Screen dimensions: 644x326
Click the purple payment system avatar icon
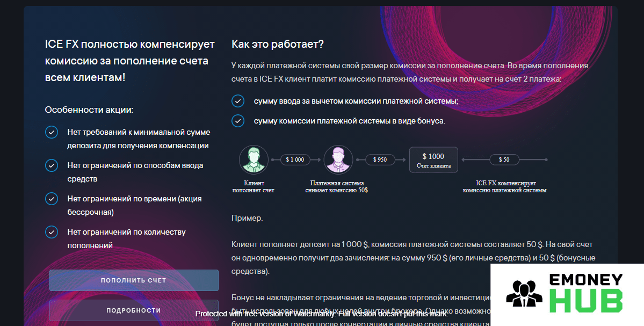tap(338, 160)
